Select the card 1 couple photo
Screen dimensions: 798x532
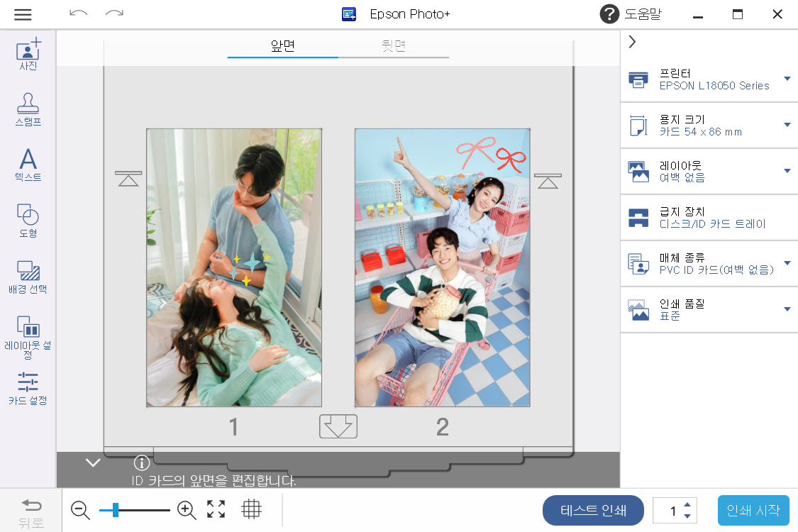(x=234, y=268)
